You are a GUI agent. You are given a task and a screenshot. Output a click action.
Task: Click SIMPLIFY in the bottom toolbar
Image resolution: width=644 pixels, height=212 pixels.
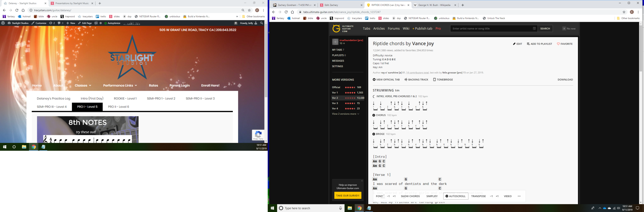pos(432,196)
